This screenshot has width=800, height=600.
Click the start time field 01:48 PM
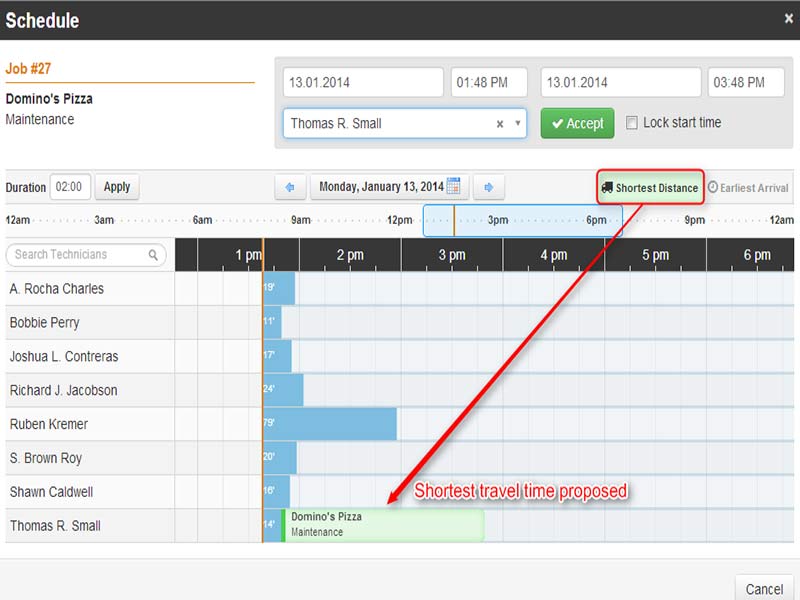tap(489, 82)
